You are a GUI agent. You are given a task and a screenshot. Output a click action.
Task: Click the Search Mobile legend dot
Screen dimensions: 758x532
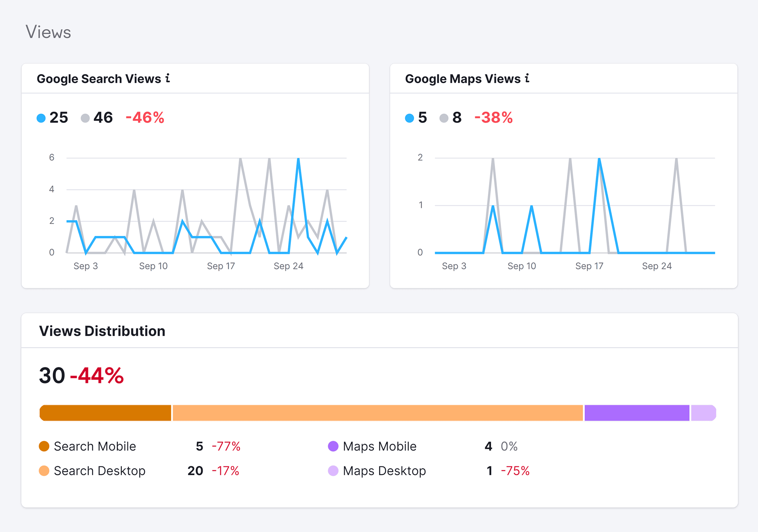[44, 446]
